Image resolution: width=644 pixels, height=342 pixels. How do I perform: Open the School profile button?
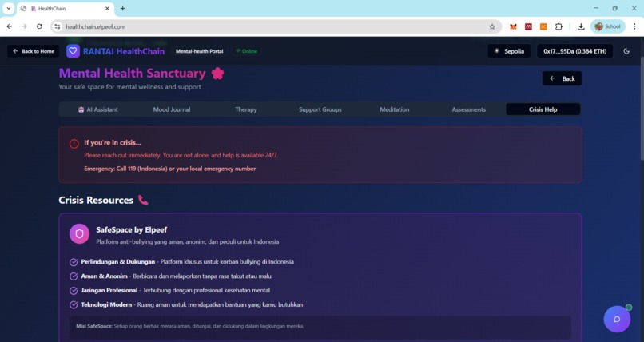(608, 26)
